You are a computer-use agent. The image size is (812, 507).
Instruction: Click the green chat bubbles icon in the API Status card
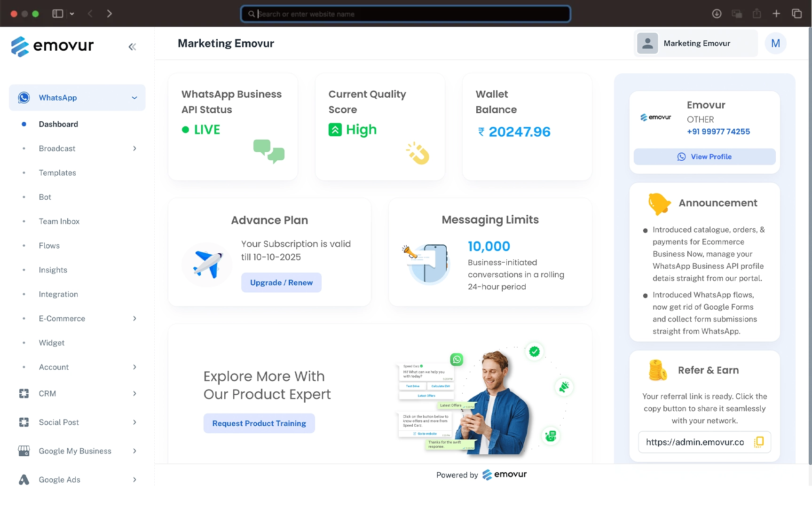click(269, 151)
